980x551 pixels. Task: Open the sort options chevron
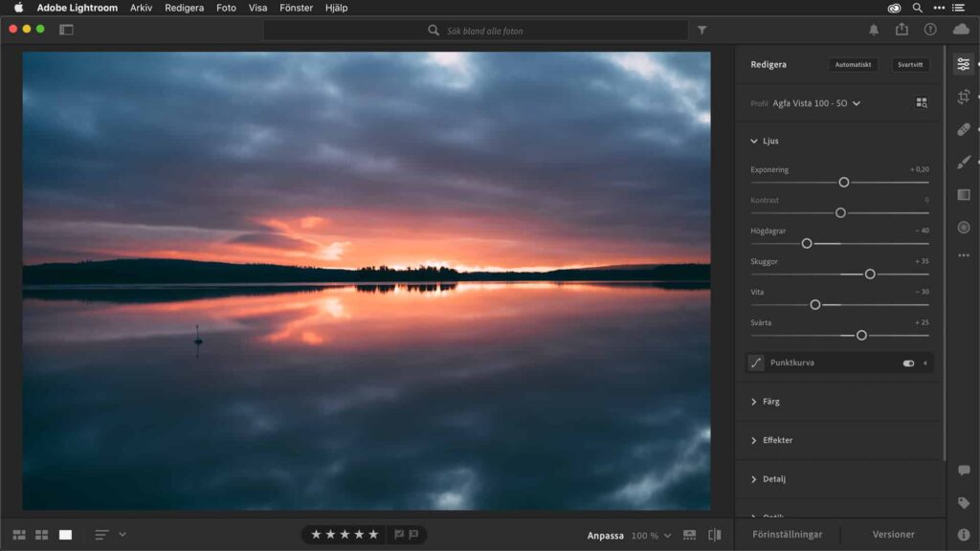[122, 535]
